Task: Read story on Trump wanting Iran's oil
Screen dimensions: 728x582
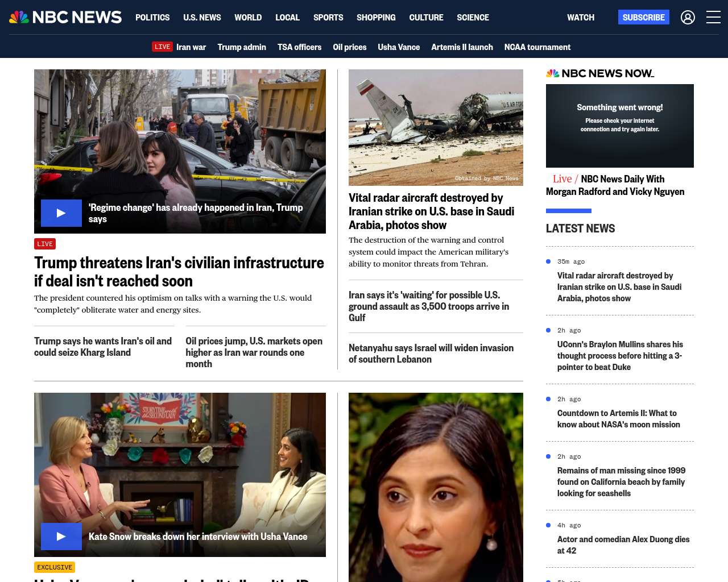Action: pos(103,347)
